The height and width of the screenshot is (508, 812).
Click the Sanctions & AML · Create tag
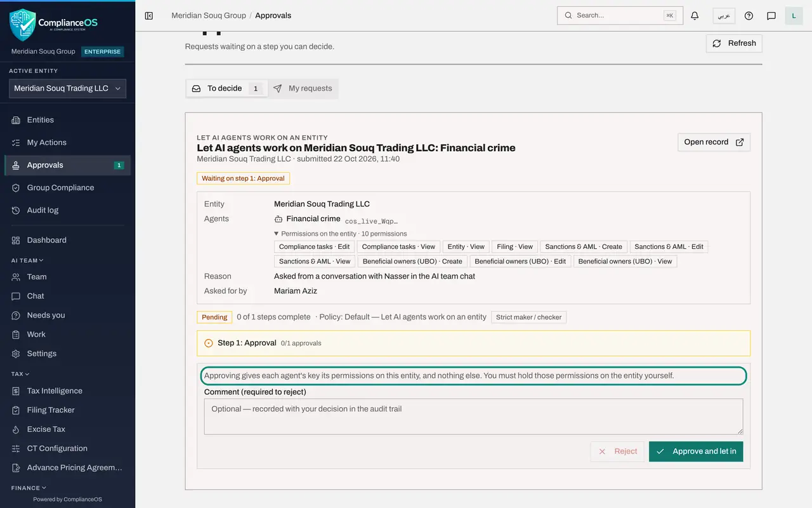(584, 246)
